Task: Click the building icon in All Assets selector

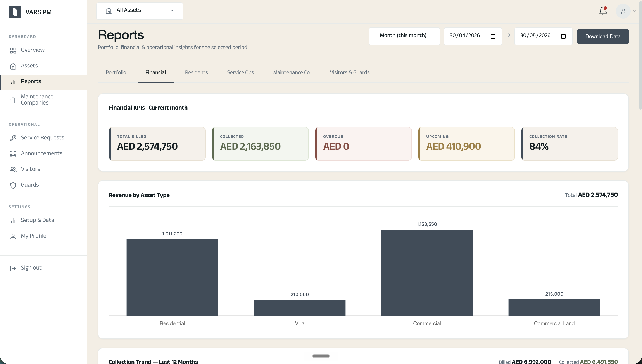Action: tap(109, 10)
